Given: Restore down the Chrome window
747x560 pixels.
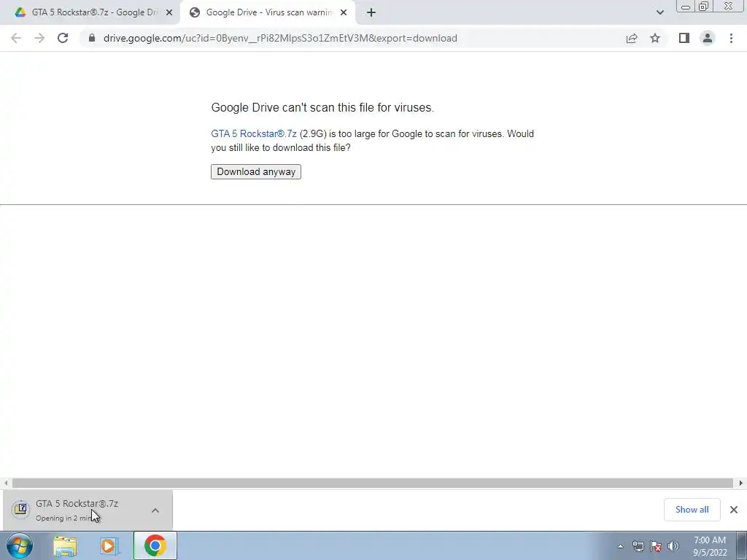Looking at the screenshot, I should [703, 7].
